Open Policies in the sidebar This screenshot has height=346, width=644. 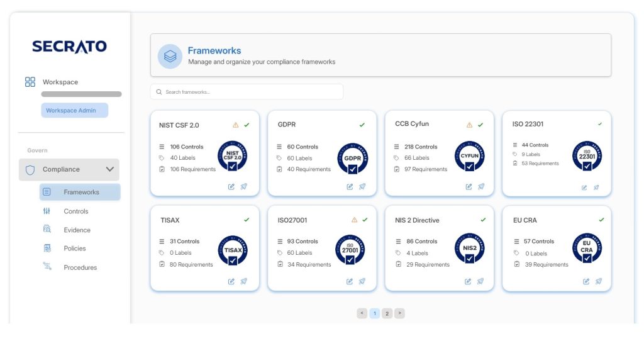point(75,248)
